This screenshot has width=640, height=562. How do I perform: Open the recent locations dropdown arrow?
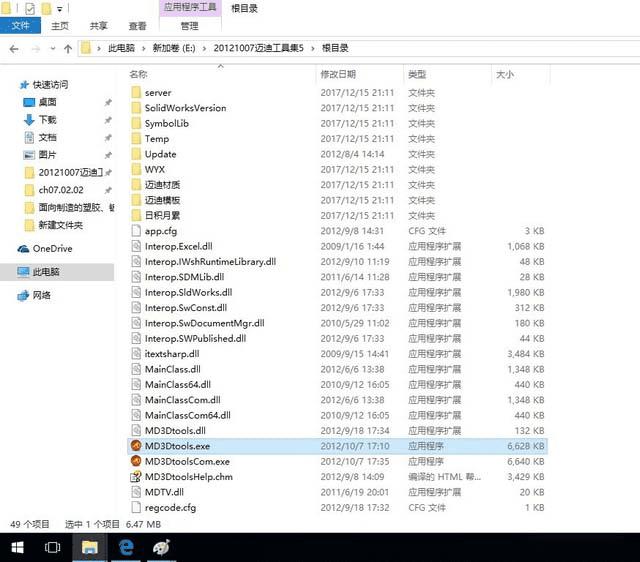pos(53,49)
